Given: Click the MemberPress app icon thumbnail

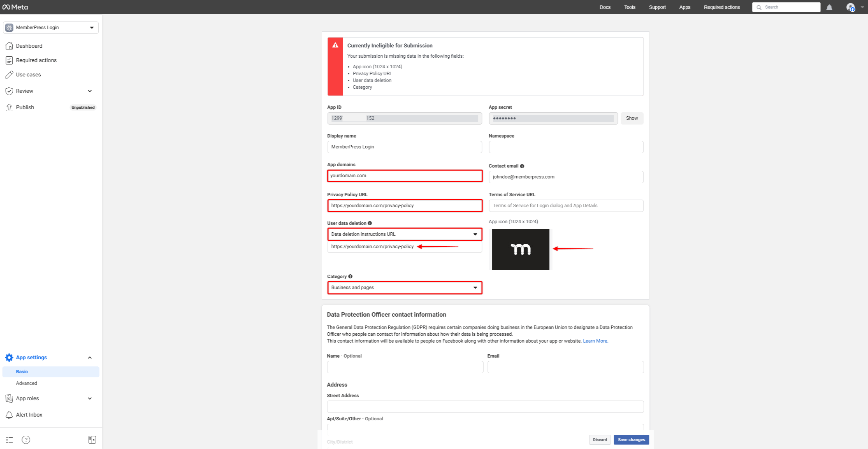Looking at the screenshot, I should [x=521, y=249].
